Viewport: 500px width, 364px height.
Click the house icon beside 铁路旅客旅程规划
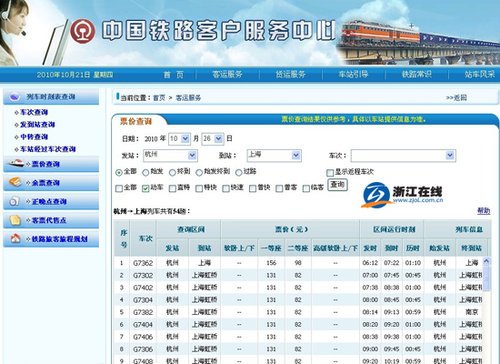tap(15, 238)
